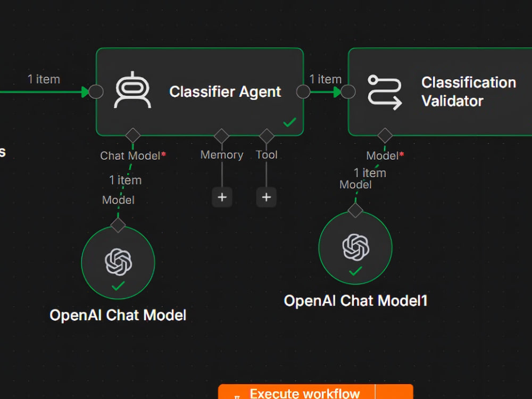Click 1 item label above OpenAI Chat Model
This screenshot has width=532, height=399.
click(125, 180)
